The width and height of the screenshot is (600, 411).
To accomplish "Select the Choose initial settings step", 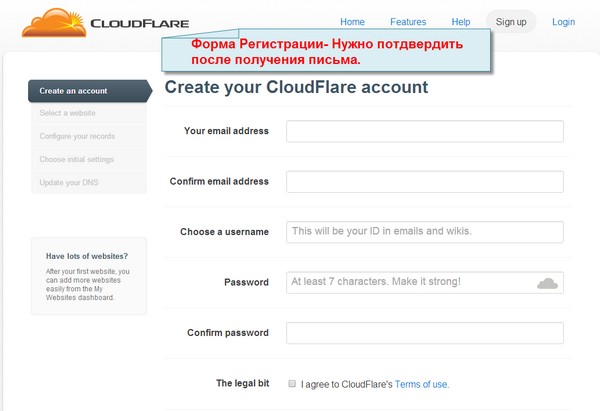I will 89,159.
